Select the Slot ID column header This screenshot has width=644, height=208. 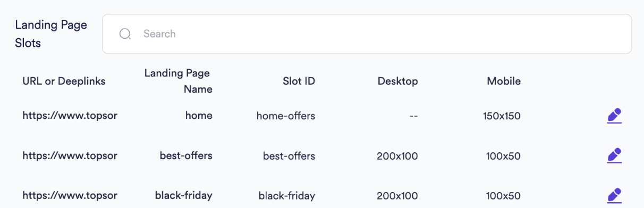299,81
